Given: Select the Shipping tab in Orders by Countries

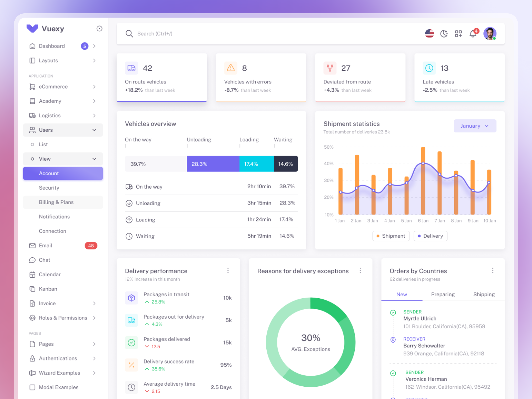Looking at the screenshot, I should click(x=484, y=294).
